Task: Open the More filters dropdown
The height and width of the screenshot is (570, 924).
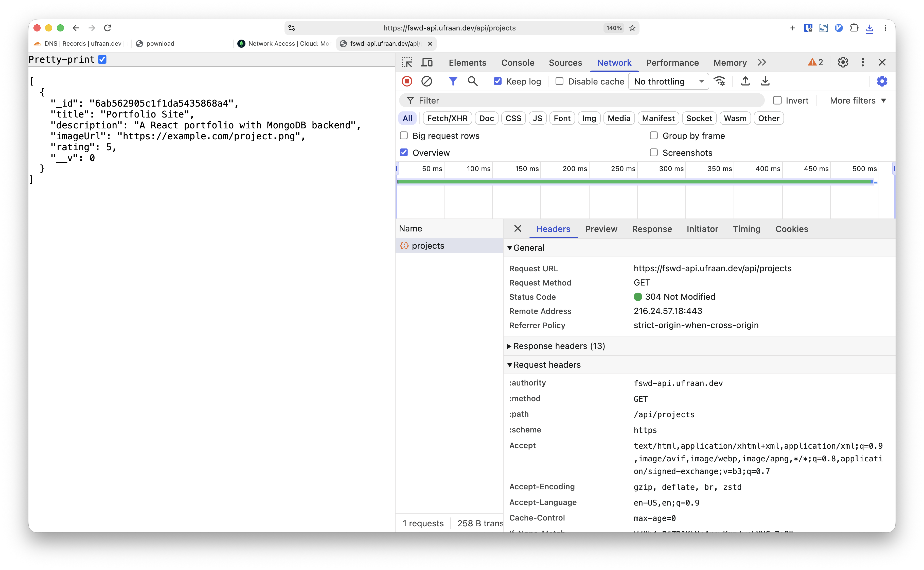Action: pos(858,101)
